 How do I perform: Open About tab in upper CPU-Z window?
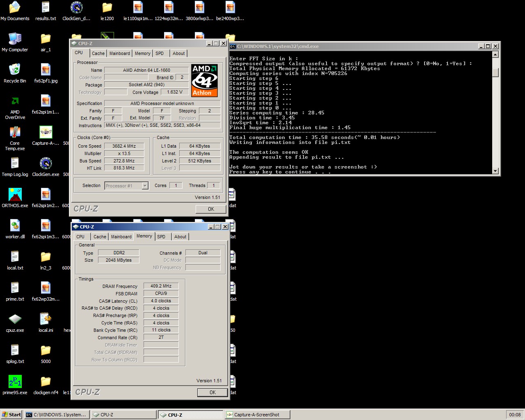click(x=178, y=53)
